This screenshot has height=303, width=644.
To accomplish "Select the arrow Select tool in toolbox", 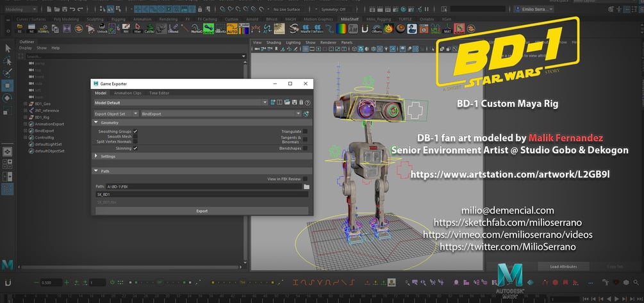I will click(8, 48).
